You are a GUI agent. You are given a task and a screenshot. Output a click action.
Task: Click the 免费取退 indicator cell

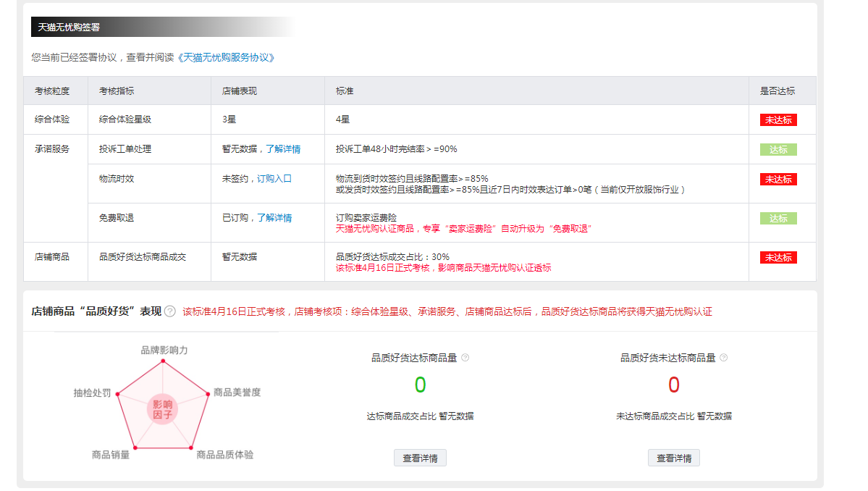[x=117, y=217]
